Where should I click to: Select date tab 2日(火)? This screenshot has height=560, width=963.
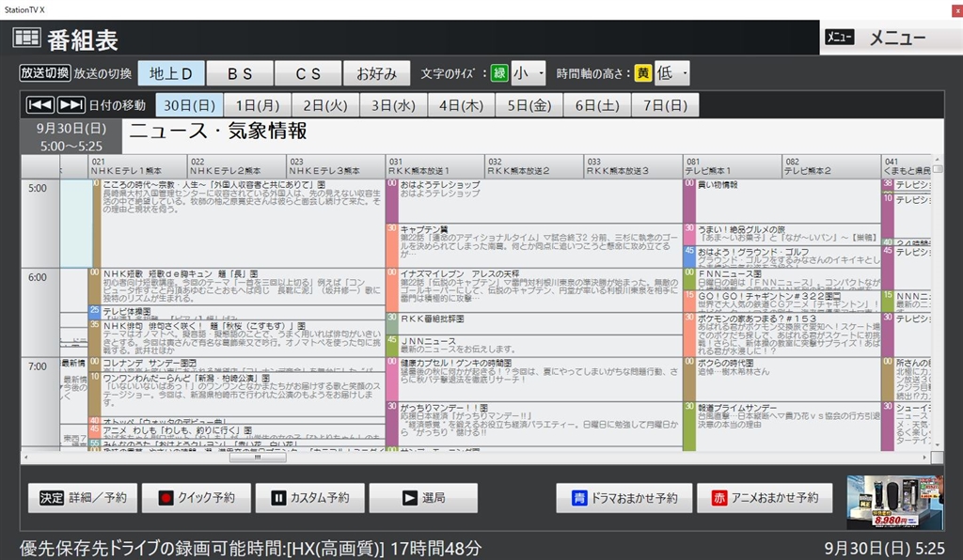pyautogui.click(x=325, y=105)
